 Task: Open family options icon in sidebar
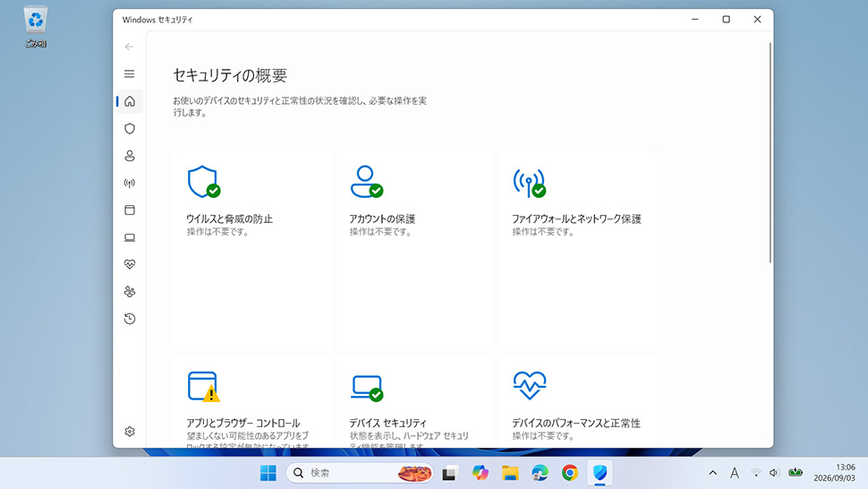(x=130, y=291)
